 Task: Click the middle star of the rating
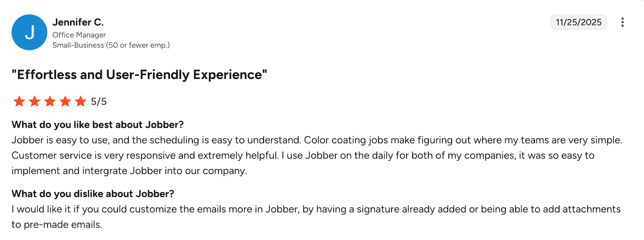50,101
